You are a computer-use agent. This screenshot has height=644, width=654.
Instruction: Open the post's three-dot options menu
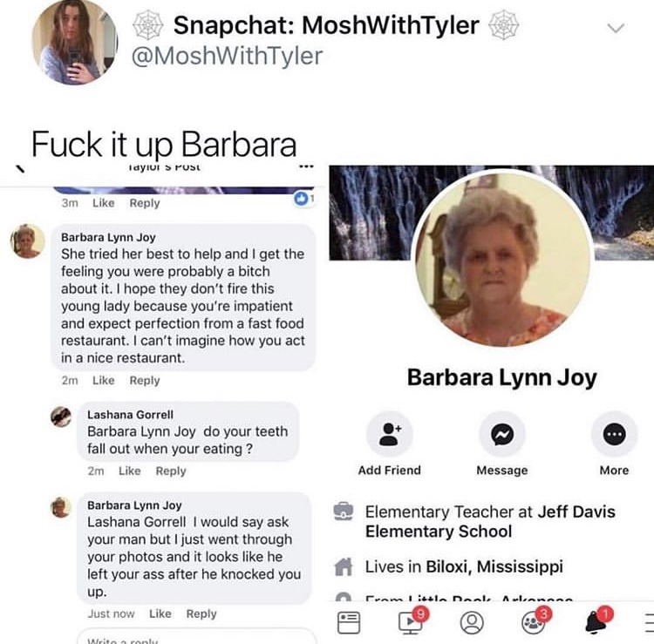tap(306, 167)
